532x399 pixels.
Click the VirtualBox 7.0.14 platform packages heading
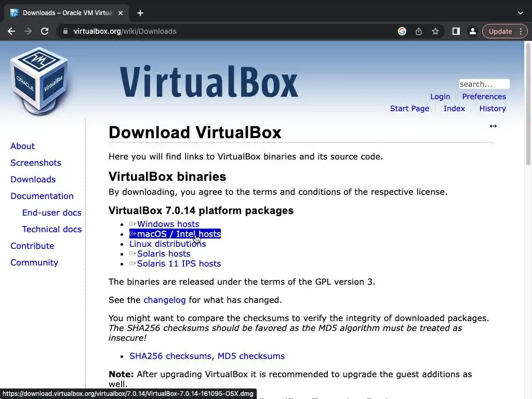pyautogui.click(x=201, y=210)
